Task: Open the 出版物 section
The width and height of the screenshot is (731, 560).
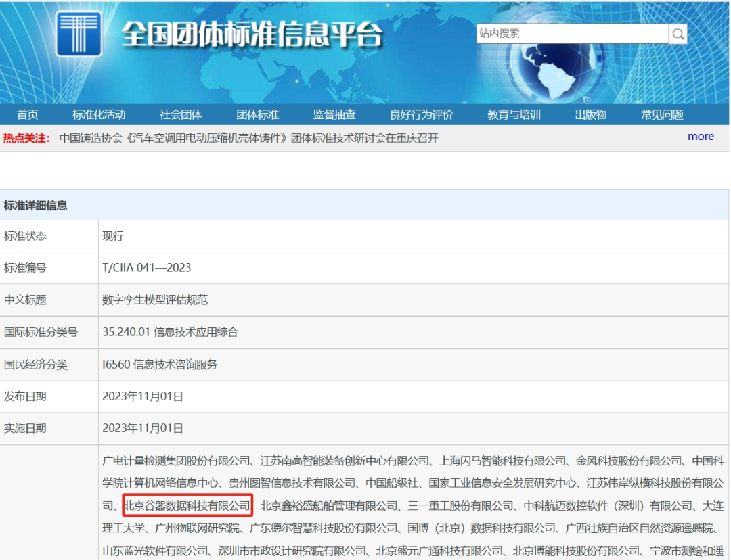Action: click(590, 114)
